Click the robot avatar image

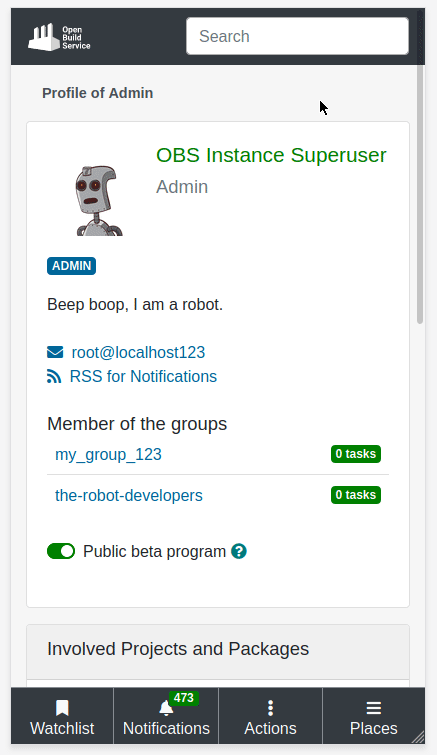[99, 200]
